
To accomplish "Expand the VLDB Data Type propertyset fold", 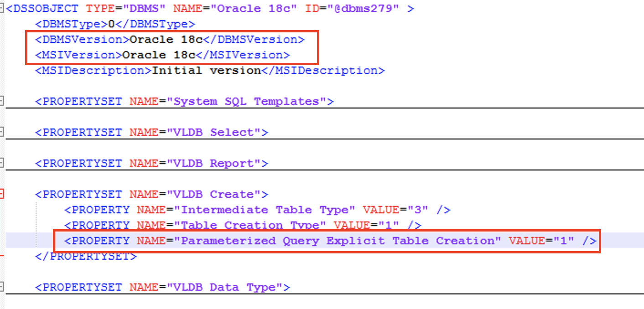I will (2, 287).
